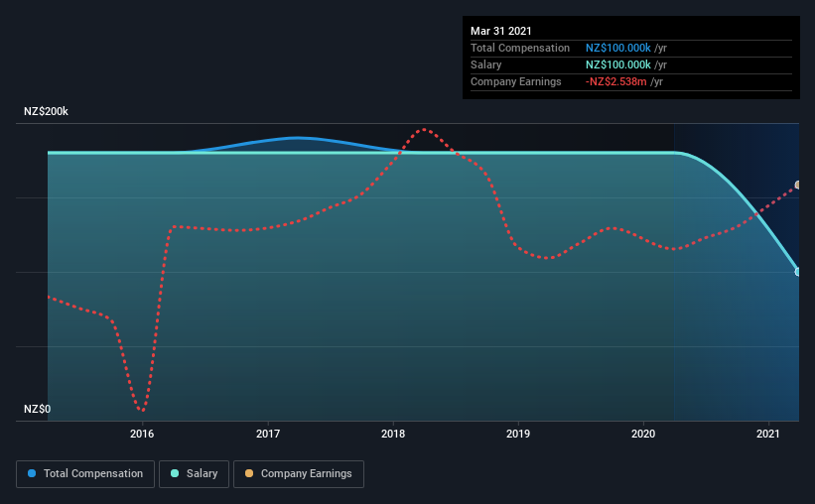Click the NZ$0 y-axis label
The width and height of the screenshot is (815, 504).
(38, 409)
